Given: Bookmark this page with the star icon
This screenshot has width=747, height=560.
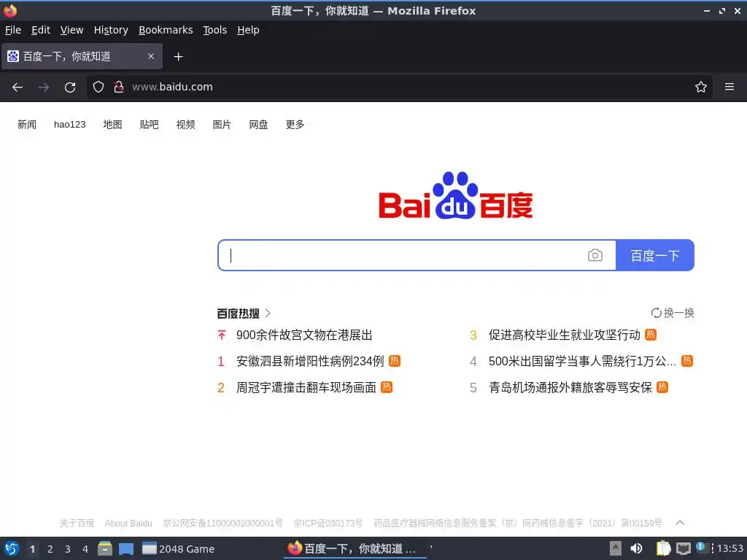Looking at the screenshot, I should pyautogui.click(x=701, y=87).
